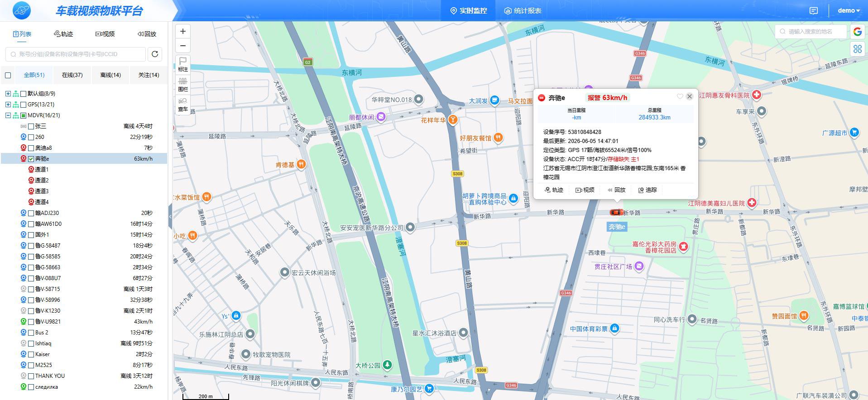Screen dimensions: 868x400
Task: Open 轨迹 in the 奔驰e popup
Action: 554,190
